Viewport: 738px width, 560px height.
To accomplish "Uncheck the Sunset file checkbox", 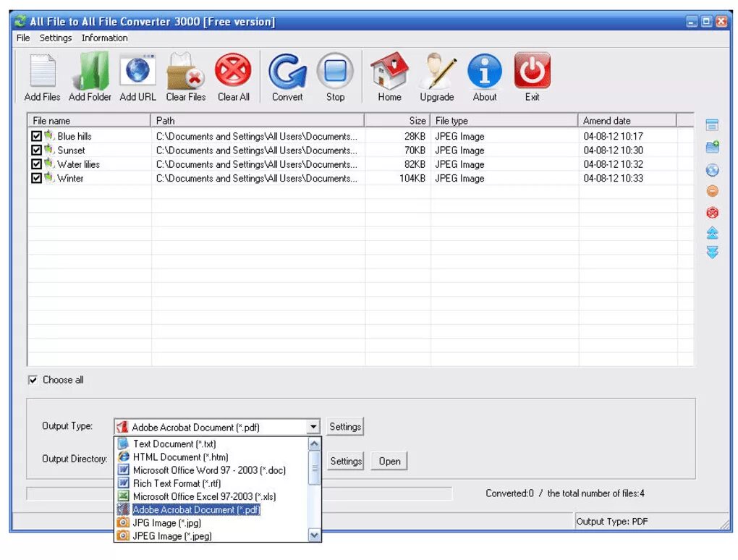I will tap(36, 150).
